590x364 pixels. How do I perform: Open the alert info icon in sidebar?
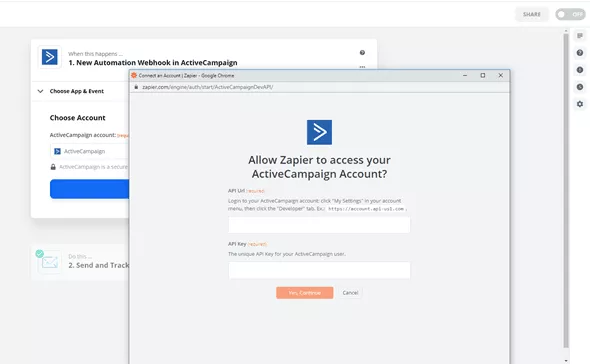point(580,70)
